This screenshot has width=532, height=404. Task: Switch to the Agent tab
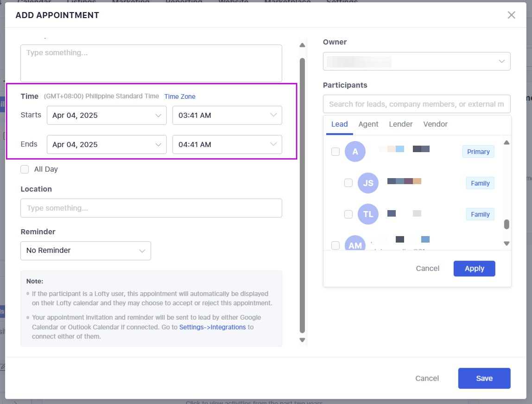click(x=368, y=124)
